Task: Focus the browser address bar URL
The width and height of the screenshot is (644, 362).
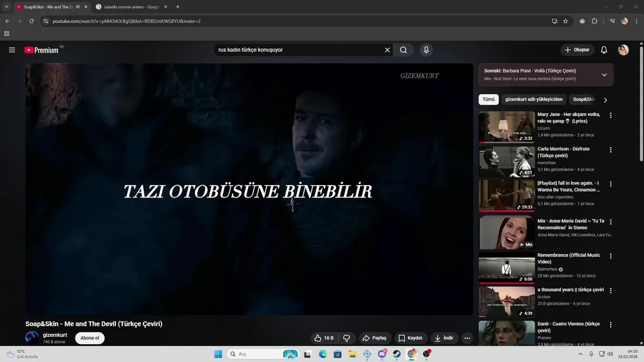Action: [297, 21]
